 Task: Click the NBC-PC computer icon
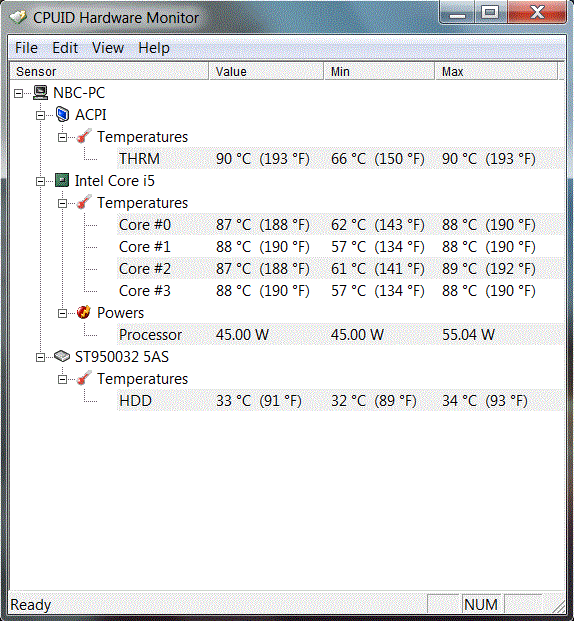(40, 93)
